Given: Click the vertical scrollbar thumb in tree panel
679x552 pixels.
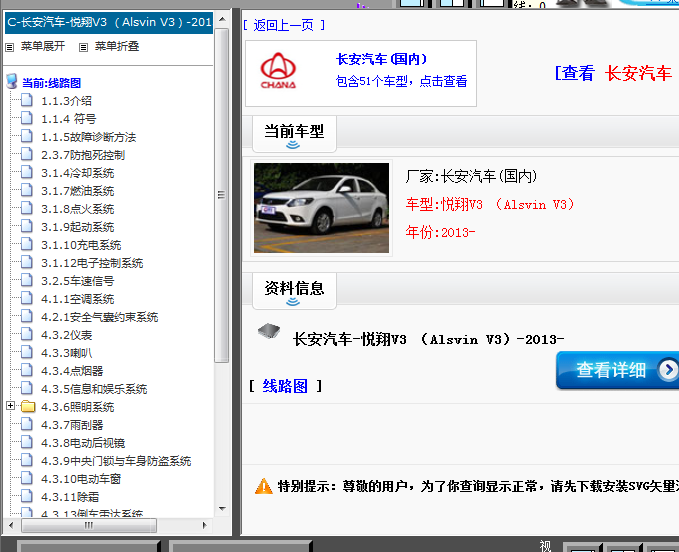Looking at the screenshot, I should point(222,195).
